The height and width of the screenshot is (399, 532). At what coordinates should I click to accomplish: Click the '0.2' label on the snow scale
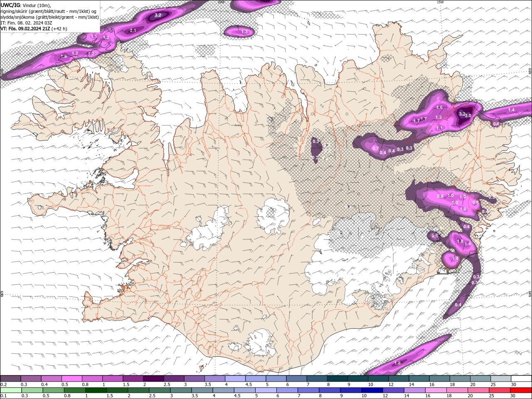(x=3, y=384)
